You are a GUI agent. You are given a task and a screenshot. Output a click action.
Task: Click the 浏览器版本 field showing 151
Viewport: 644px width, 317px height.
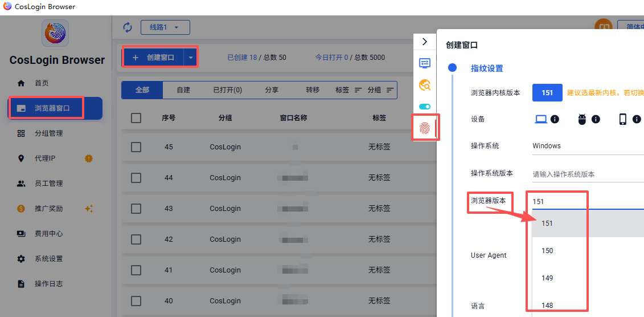588,201
